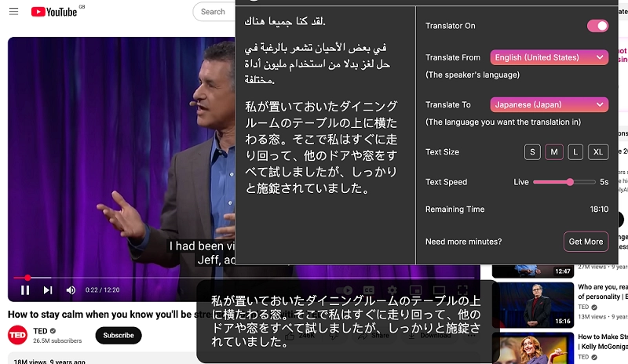Set text size to L
This screenshot has width=628, height=364.
[x=575, y=152]
